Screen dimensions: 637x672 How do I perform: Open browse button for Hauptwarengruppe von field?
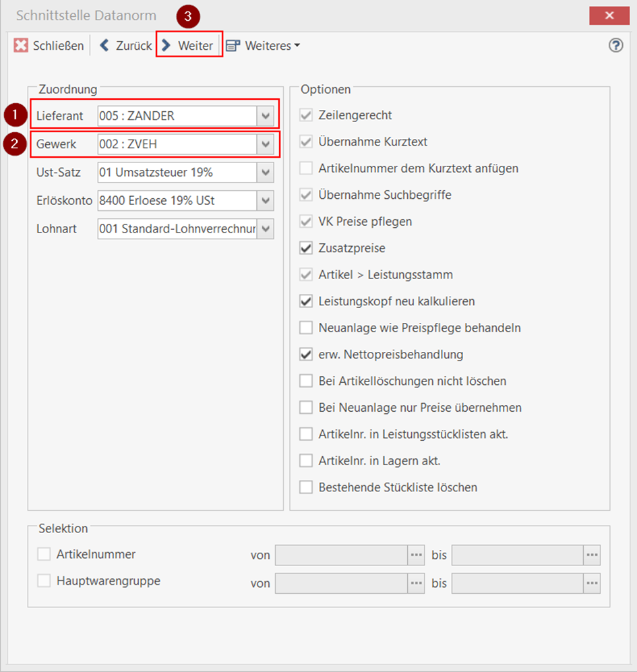click(417, 582)
